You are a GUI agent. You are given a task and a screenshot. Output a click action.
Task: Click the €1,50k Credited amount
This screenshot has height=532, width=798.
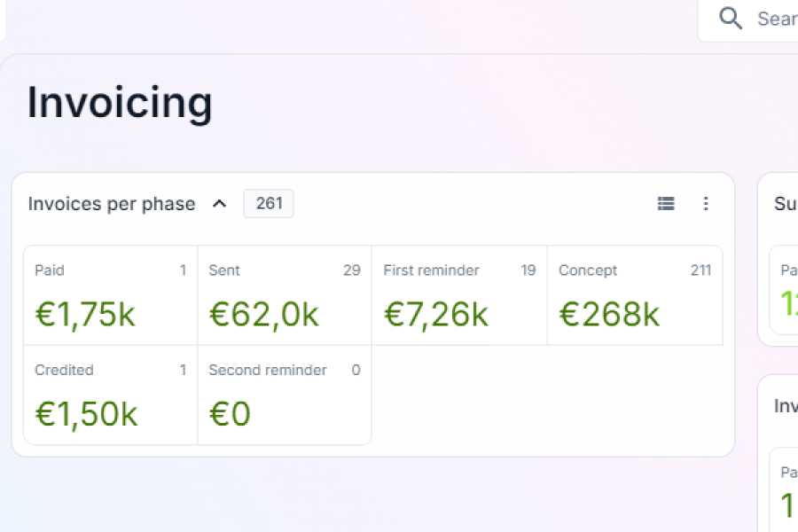86,414
